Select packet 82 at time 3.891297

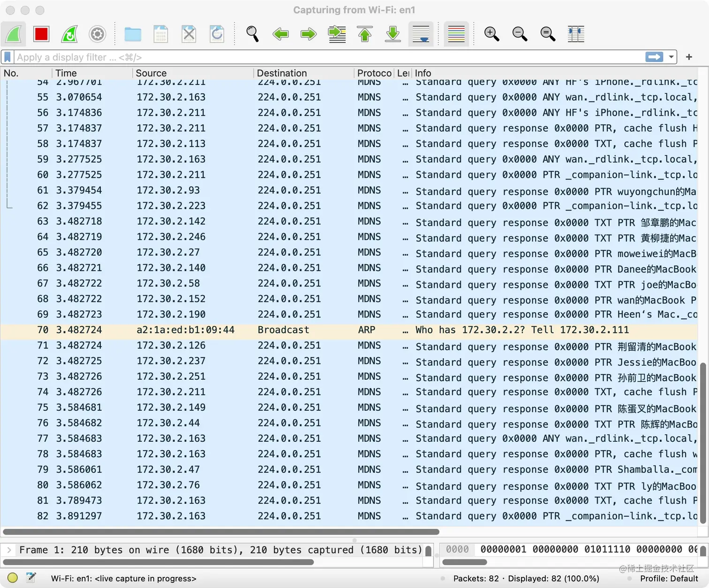click(349, 516)
